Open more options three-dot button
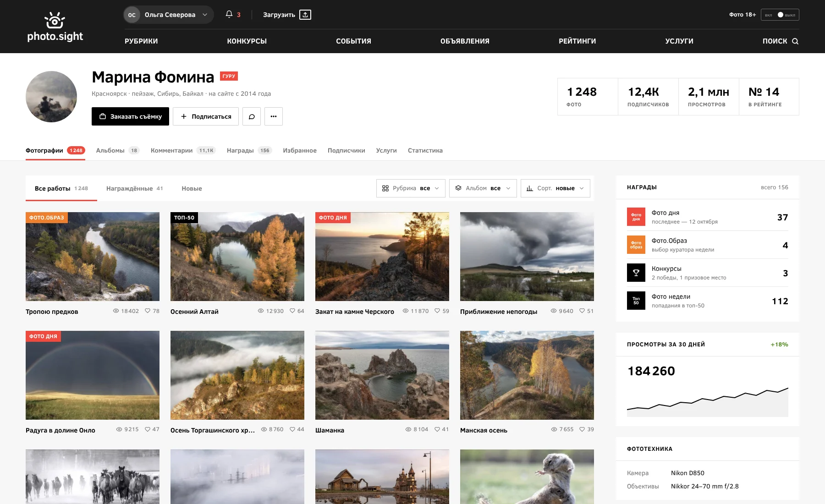Image resolution: width=825 pixels, height=504 pixels. coord(274,116)
